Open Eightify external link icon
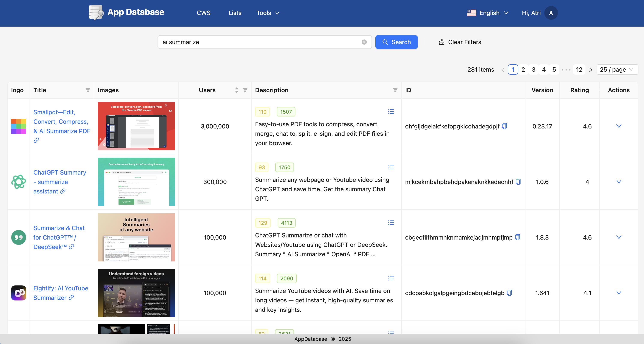 (71, 298)
